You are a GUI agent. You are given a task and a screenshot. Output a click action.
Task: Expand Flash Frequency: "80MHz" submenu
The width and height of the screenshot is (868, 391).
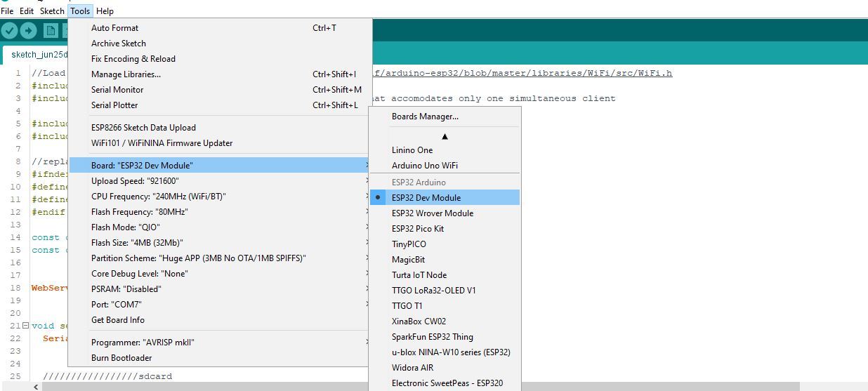pos(220,212)
